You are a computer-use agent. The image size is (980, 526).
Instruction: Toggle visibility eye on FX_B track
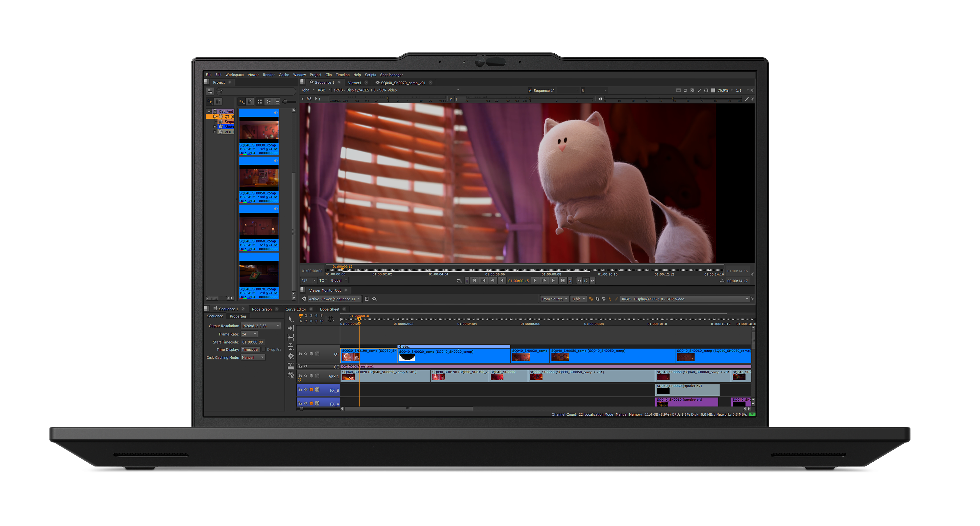[x=305, y=390]
